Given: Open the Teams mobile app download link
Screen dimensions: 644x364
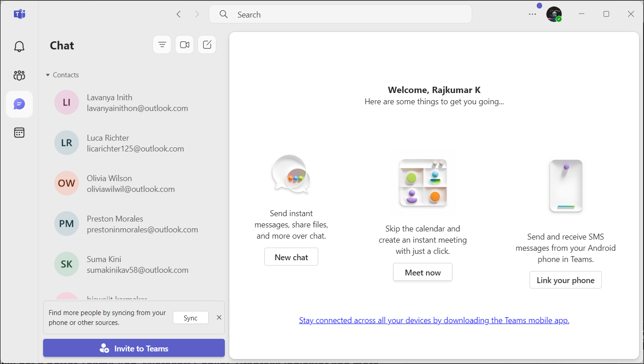Looking at the screenshot, I should 434,320.
